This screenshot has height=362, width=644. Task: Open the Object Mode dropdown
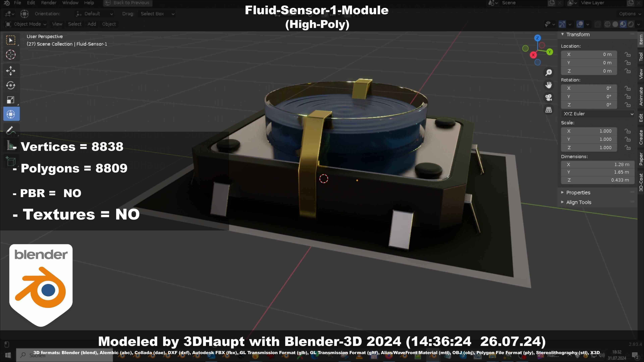(x=26, y=24)
